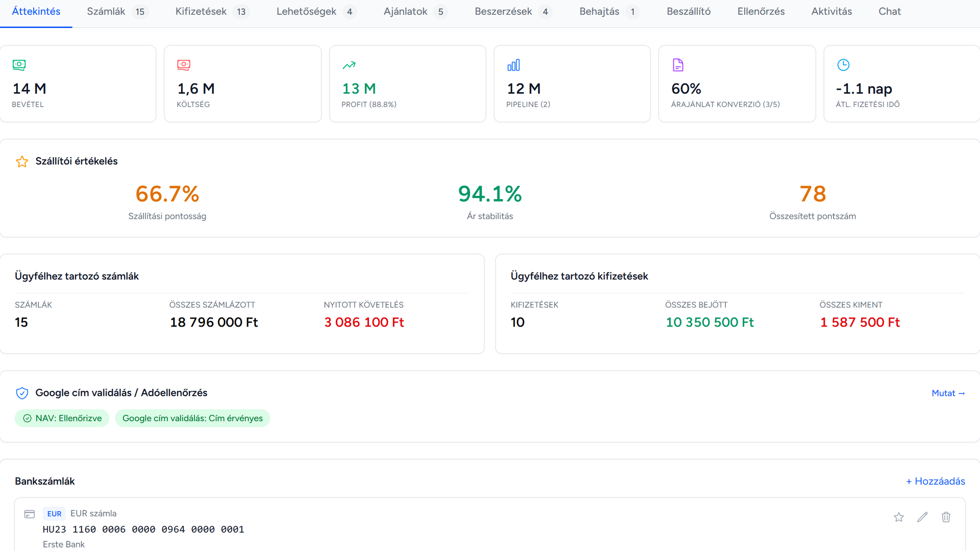980x551 pixels.
Task: Click the IBAN HU23 1160 0006 0000 0964 0000 0001
Action: tap(143, 530)
